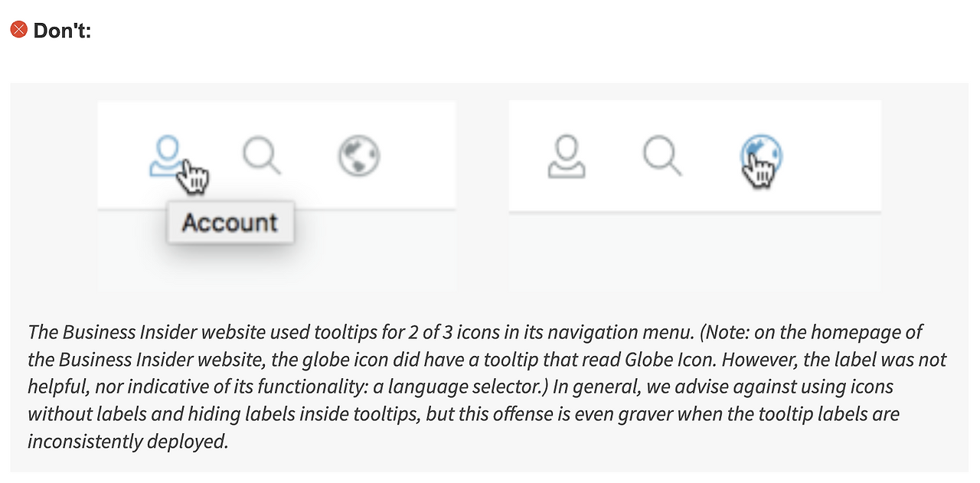Click the blue Account person icon in left example
The image size is (980, 483).
(166, 155)
